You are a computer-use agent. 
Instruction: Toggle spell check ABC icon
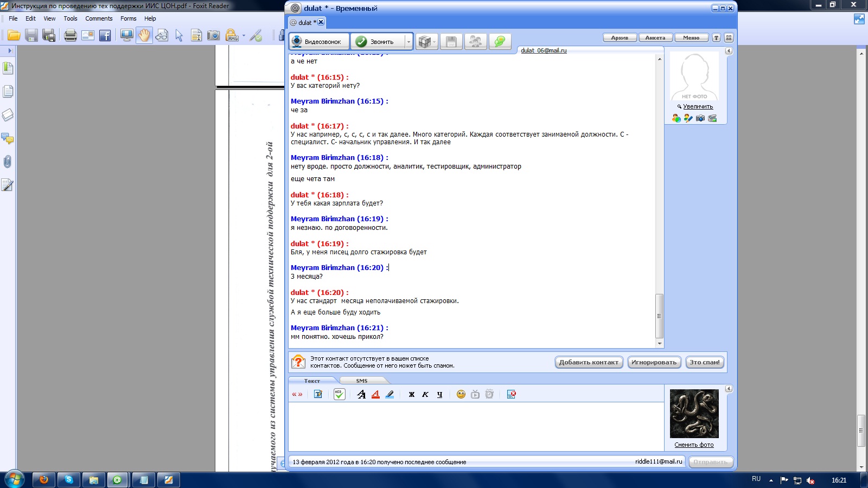(339, 394)
